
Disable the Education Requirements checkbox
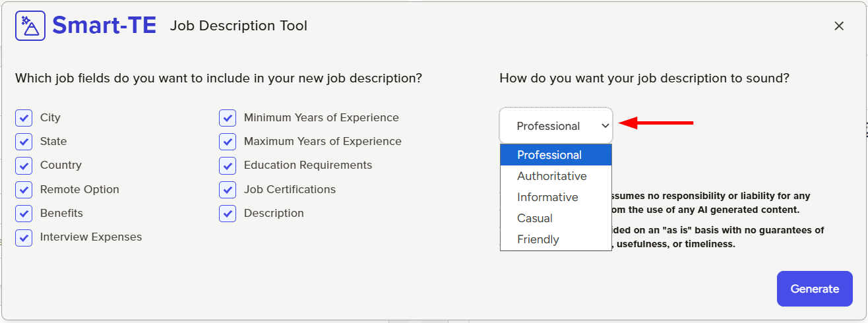click(x=228, y=165)
